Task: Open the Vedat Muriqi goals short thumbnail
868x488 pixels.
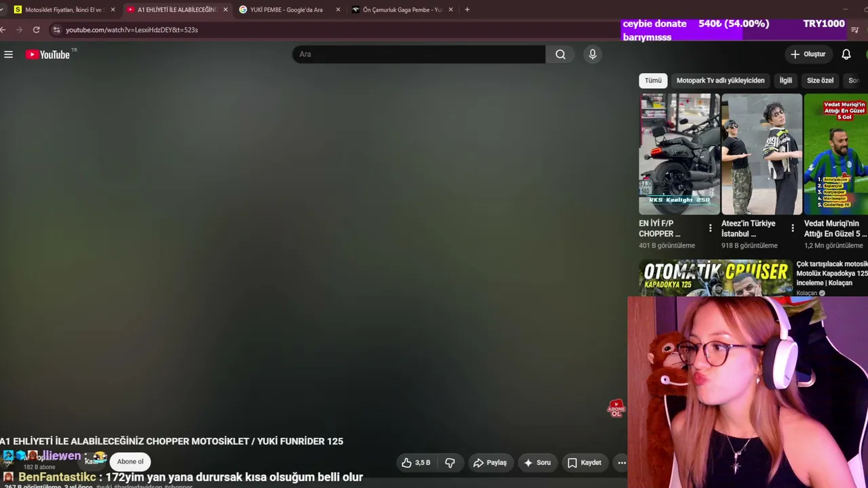Action: click(x=836, y=154)
